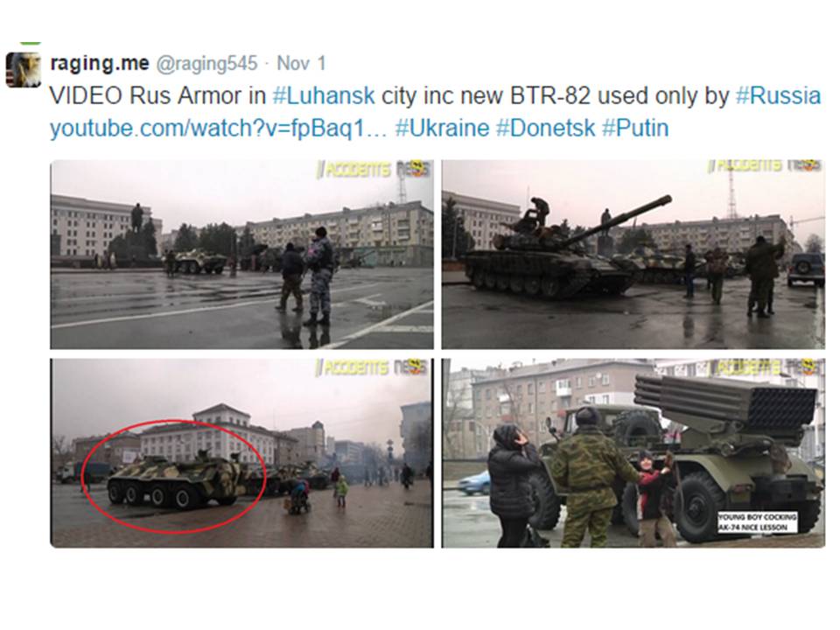840x630 pixels.
Task: Follow the #Putin hashtag
Action: (635, 129)
